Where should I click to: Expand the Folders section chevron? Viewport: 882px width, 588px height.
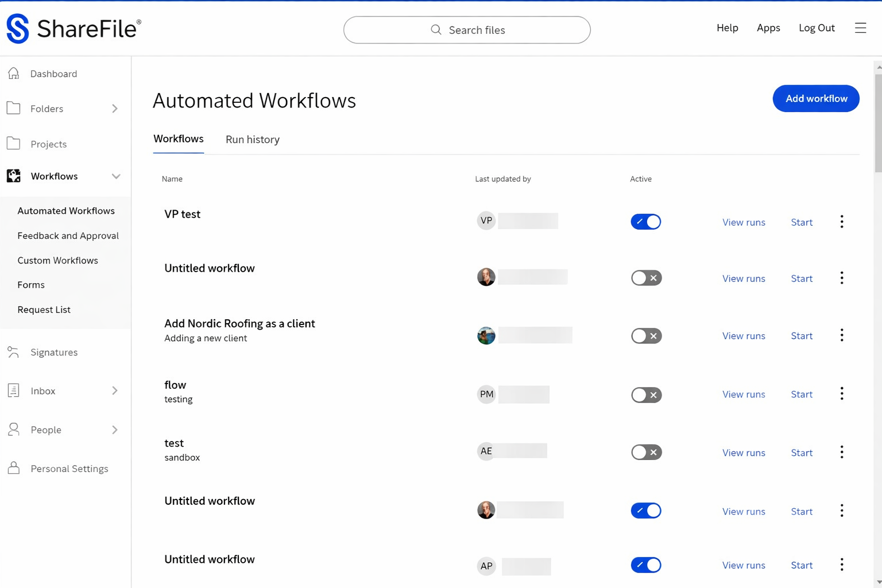point(115,109)
